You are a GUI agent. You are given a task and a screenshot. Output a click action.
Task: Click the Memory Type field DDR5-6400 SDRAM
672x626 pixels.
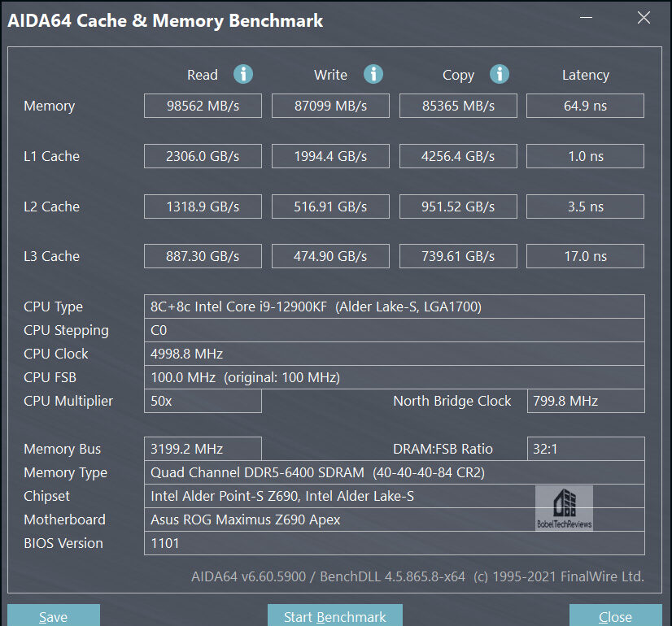coord(395,472)
